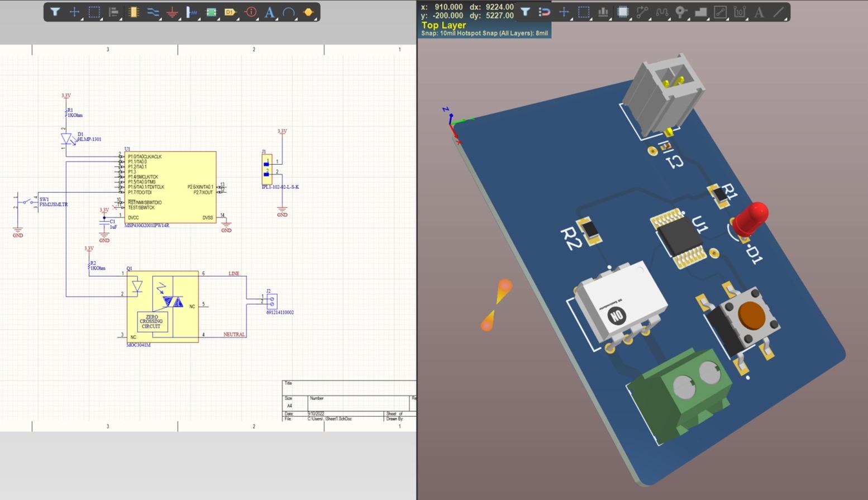Click the Top Layer heads-up label
The image size is (868, 500).
pos(443,25)
